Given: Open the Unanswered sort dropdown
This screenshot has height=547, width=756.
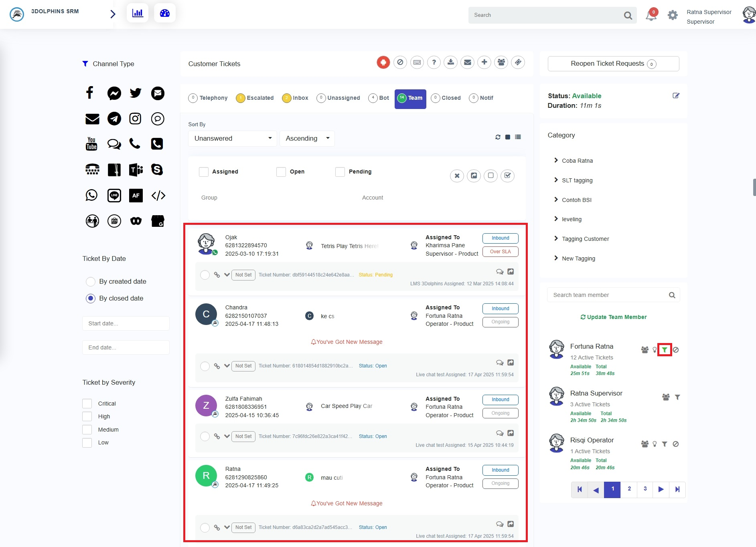Looking at the screenshot, I should coord(232,139).
